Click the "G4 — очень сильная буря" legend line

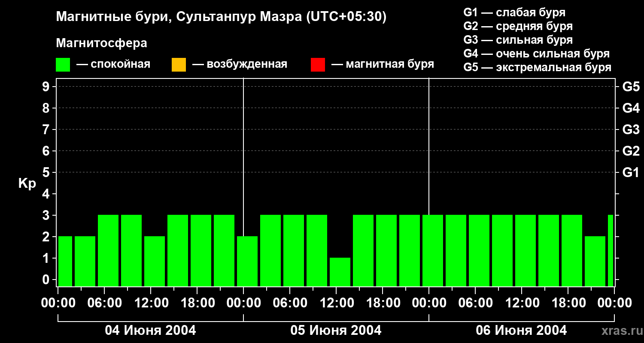[537, 54]
